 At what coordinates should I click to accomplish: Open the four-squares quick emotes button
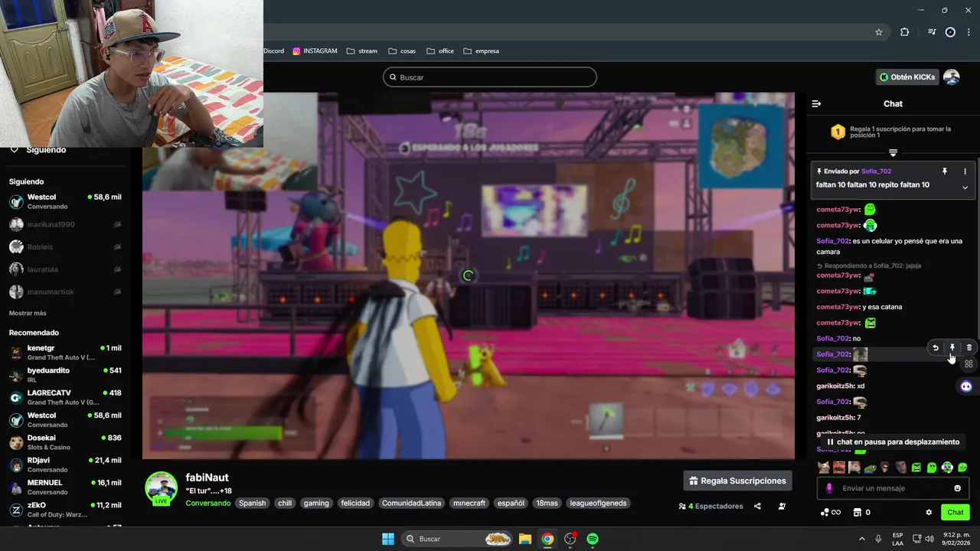[969, 364]
